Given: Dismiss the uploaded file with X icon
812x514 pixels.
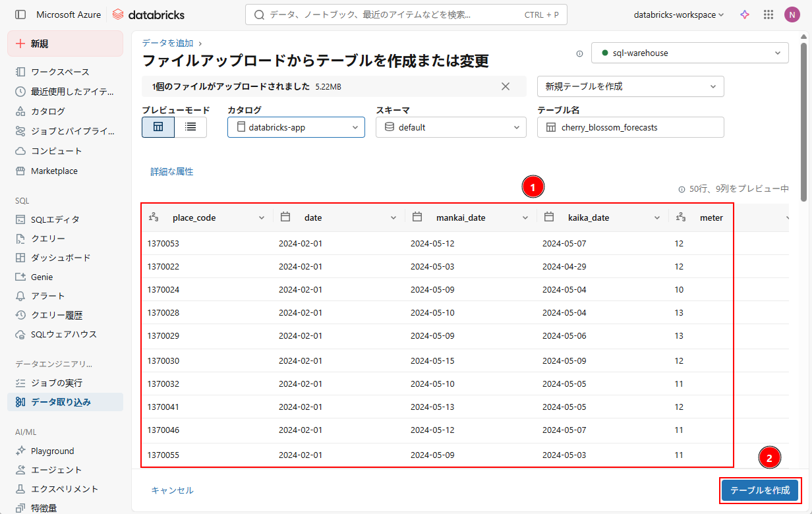Looking at the screenshot, I should (506, 86).
